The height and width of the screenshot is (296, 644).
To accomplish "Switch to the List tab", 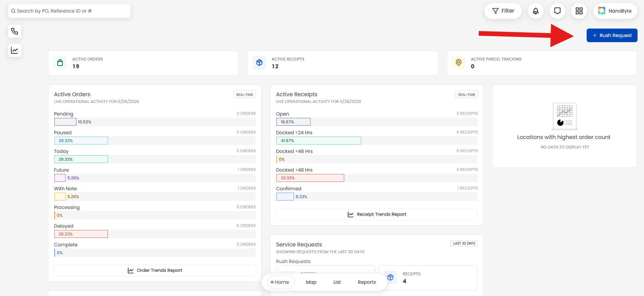I will 337,282.
